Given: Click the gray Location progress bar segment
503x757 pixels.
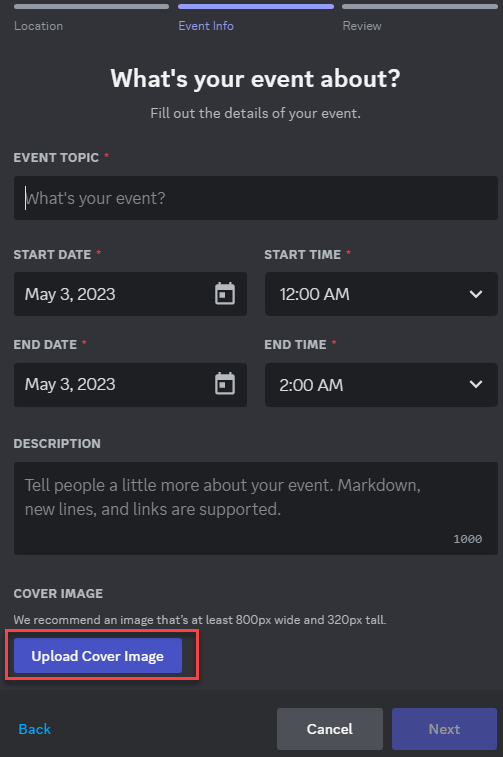Looking at the screenshot, I should coord(92,7).
